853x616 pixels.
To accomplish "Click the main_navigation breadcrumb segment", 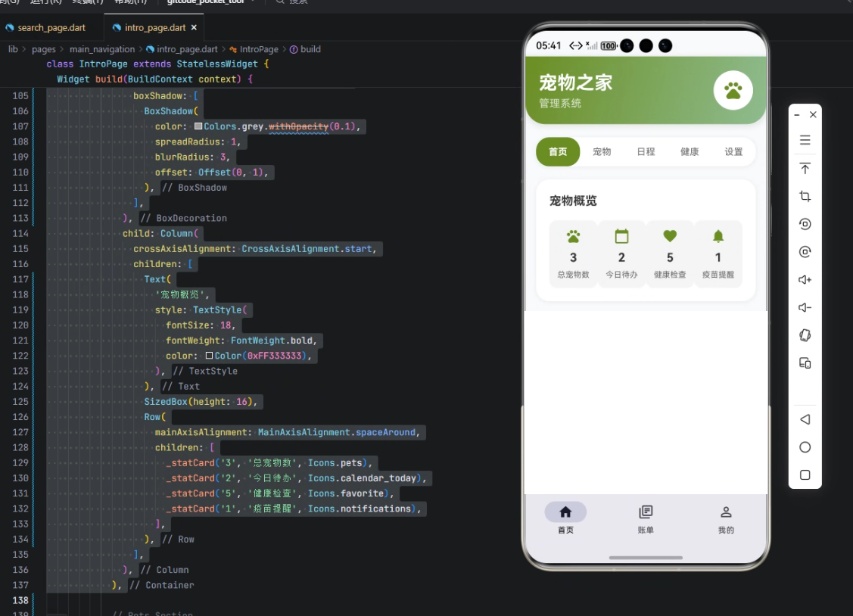I will point(101,49).
